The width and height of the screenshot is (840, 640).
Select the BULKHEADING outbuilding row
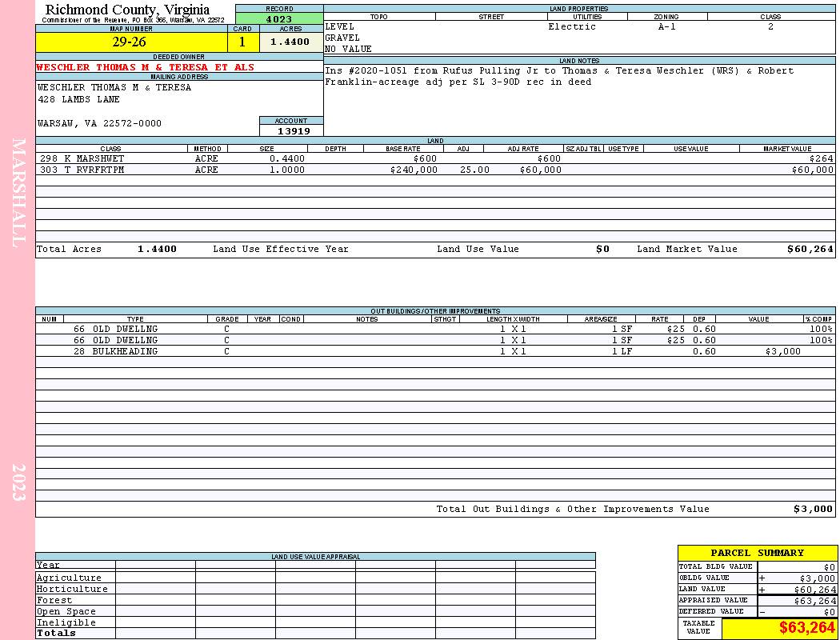click(435, 351)
